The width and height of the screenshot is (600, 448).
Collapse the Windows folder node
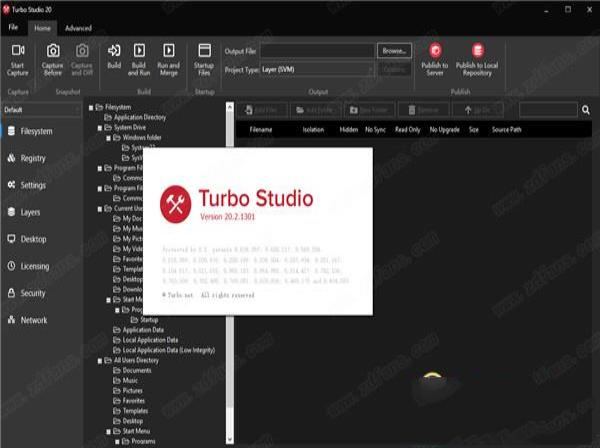click(x=109, y=138)
